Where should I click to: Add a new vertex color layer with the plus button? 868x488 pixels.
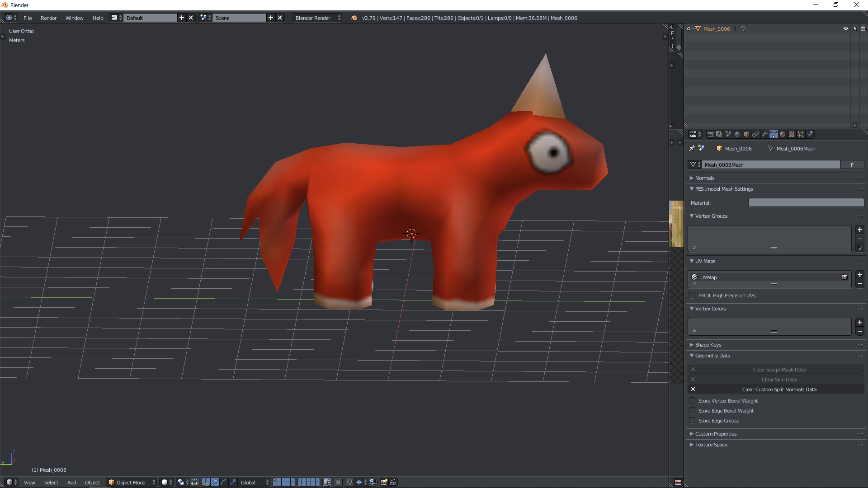click(859, 322)
